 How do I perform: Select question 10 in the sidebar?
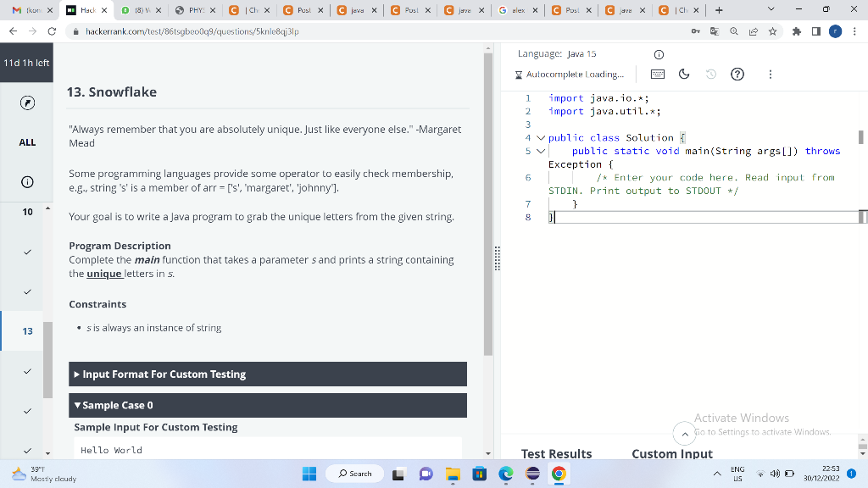[26, 211]
